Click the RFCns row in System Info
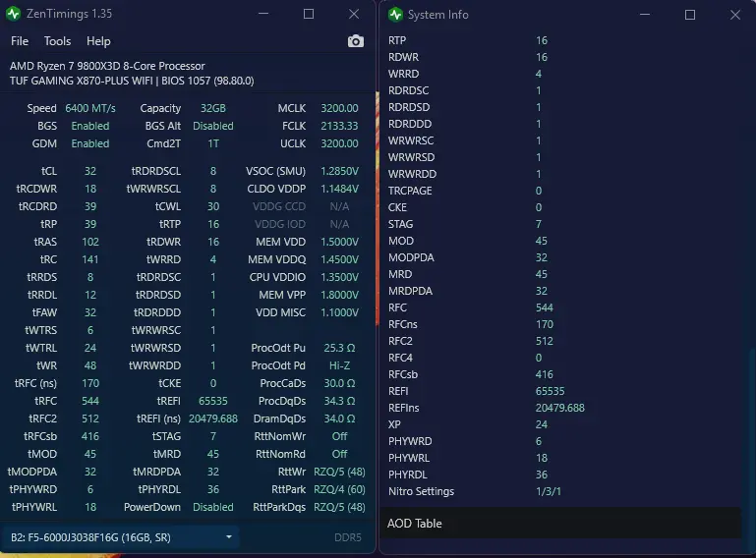This screenshot has height=558, width=756. 562,324
